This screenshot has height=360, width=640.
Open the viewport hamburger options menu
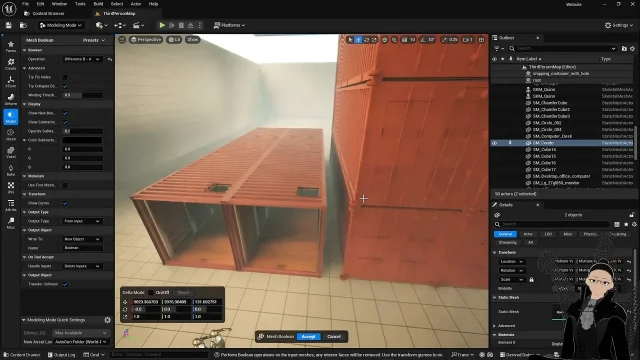point(122,40)
